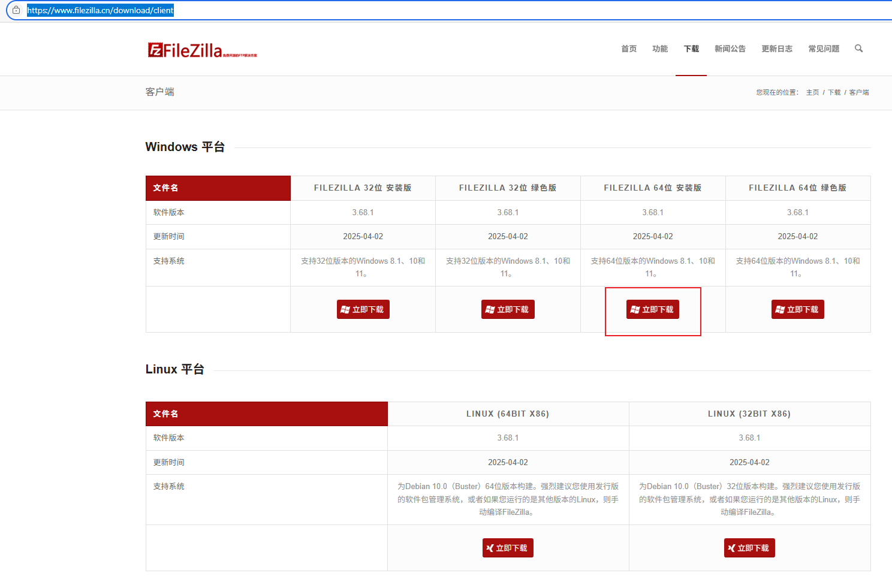Download FileZilla 64位 绿色版 for Windows

point(798,309)
